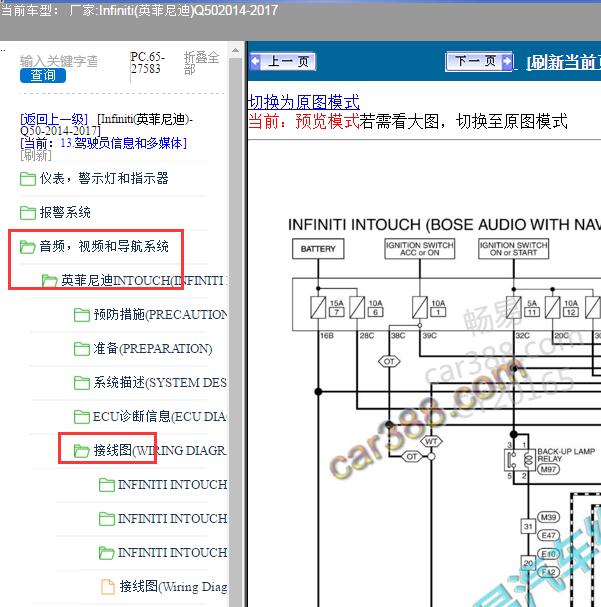
Task: Click IGNITION SWITCH ON or START box
Action: (514, 249)
